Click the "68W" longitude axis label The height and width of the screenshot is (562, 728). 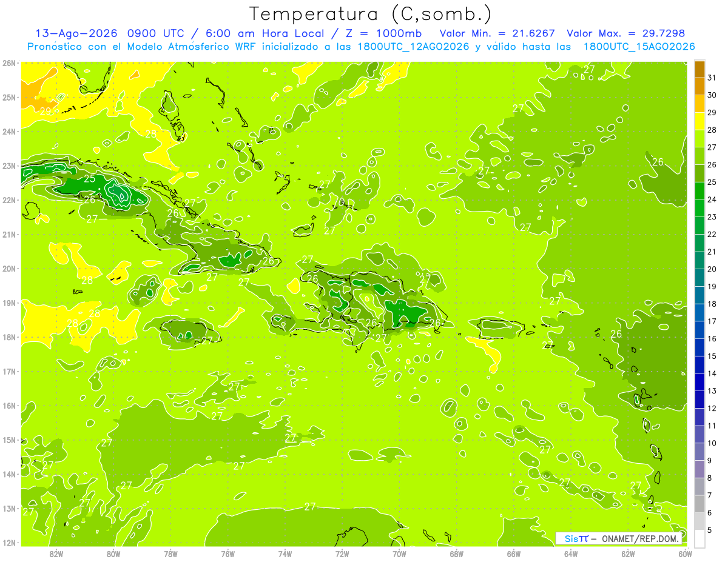coord(457,554)
